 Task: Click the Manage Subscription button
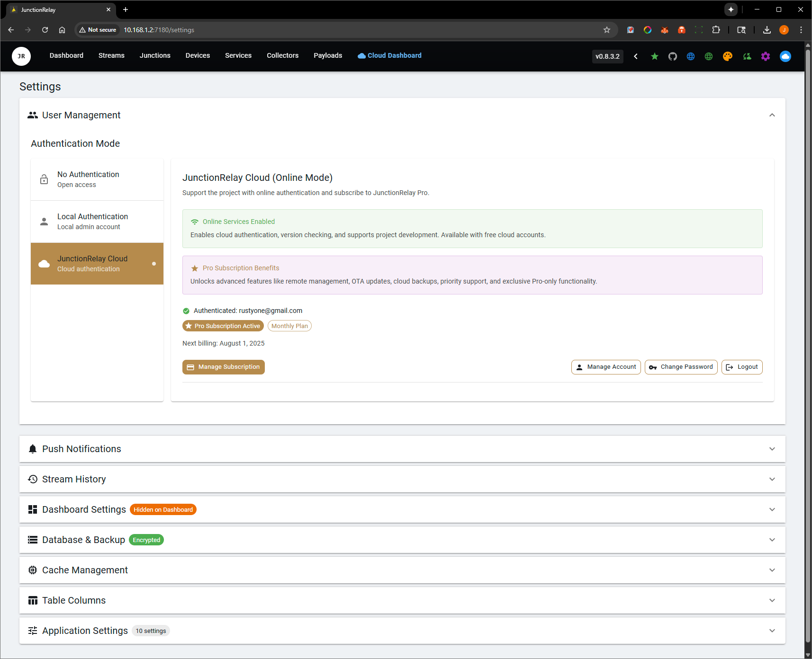point(224,367)
